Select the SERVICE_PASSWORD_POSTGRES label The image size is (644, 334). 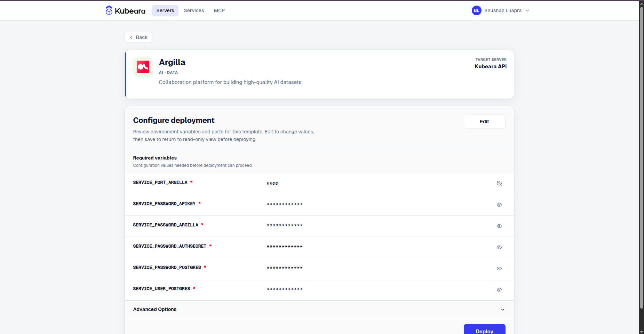[167, 267]
